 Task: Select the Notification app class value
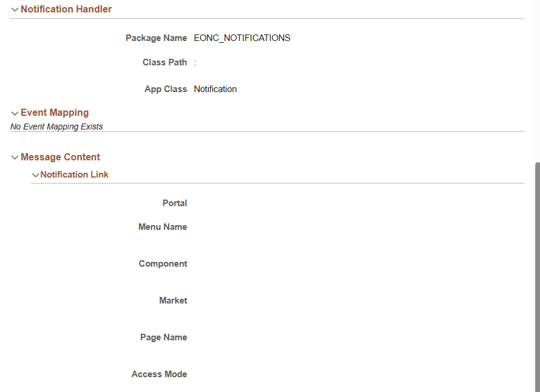tap(215, 88)
